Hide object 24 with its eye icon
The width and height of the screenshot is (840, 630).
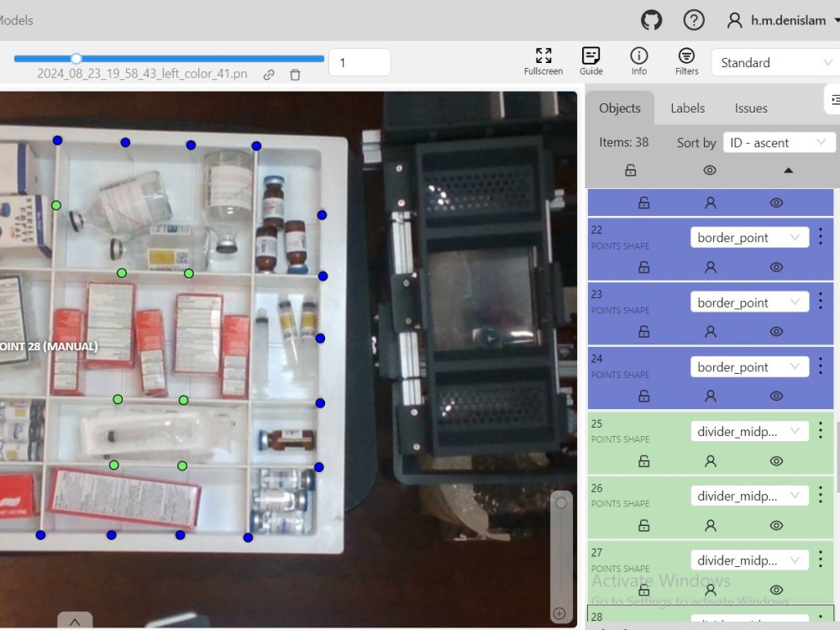click(776, 396)
